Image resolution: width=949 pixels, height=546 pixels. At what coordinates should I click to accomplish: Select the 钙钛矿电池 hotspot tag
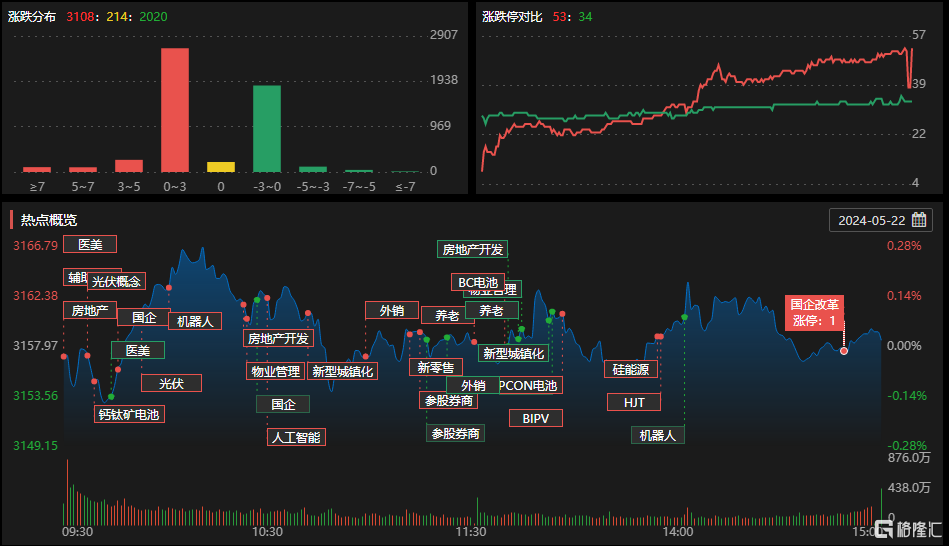128,413
